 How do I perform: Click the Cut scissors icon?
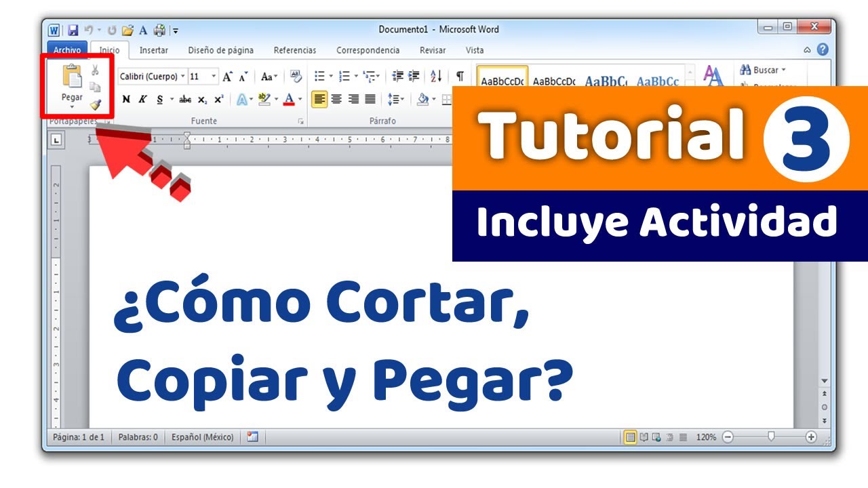pos(96,70)
